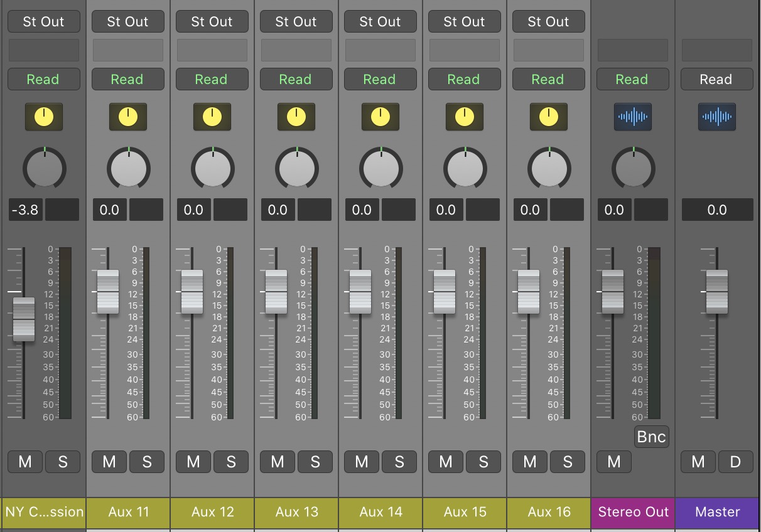The width and height of the screenshot is (761, 532).
Task: Click the yellow knob icon on Aux 11
Action: pos(127,117)
